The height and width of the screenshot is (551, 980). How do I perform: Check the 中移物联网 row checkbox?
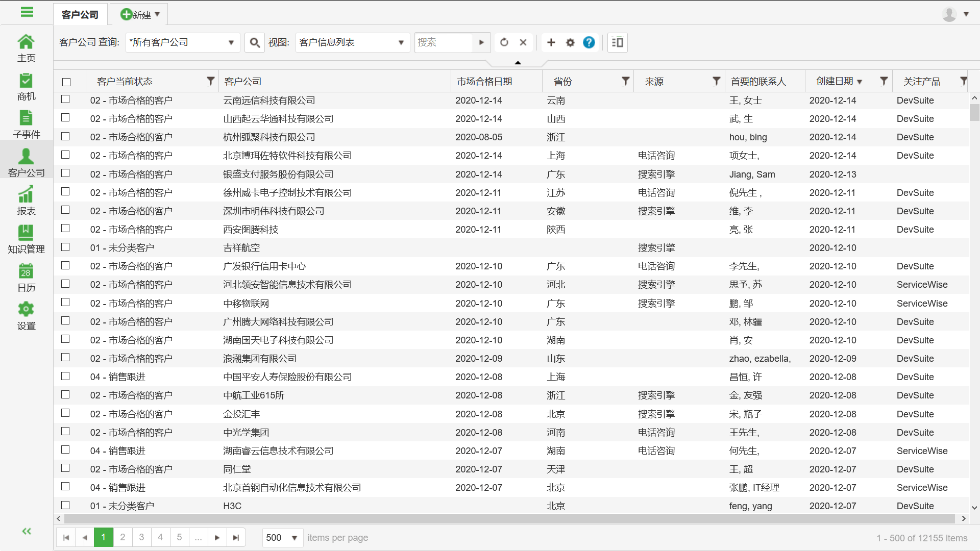(65, 302)
